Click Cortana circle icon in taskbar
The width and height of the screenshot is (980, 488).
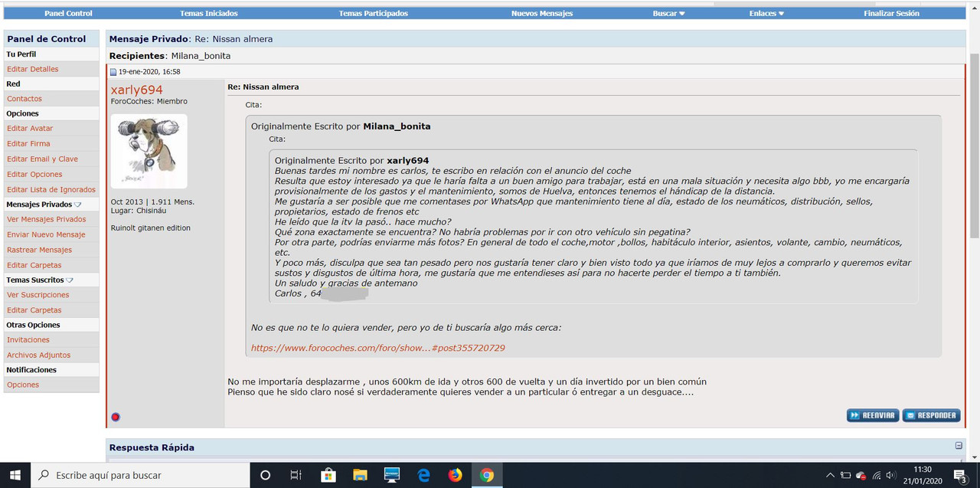tap(265, 475)
